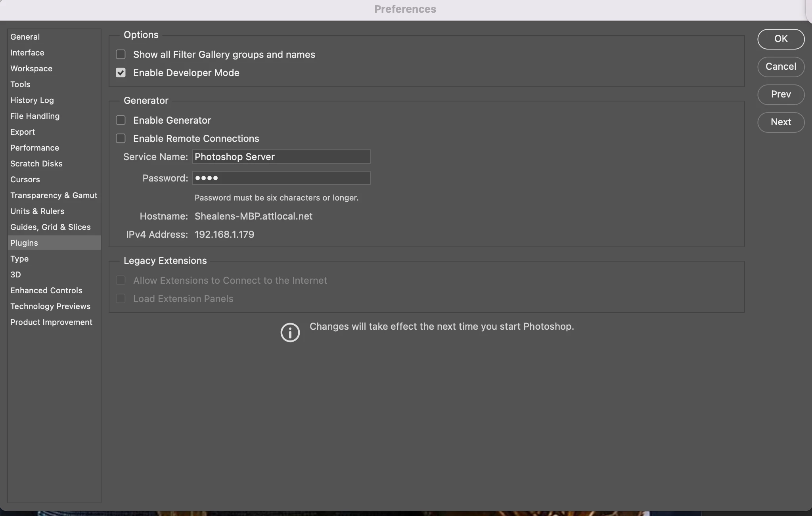Advance with the Next button
Viewport: 812px width, 516px height.
[x=780, y=122]
